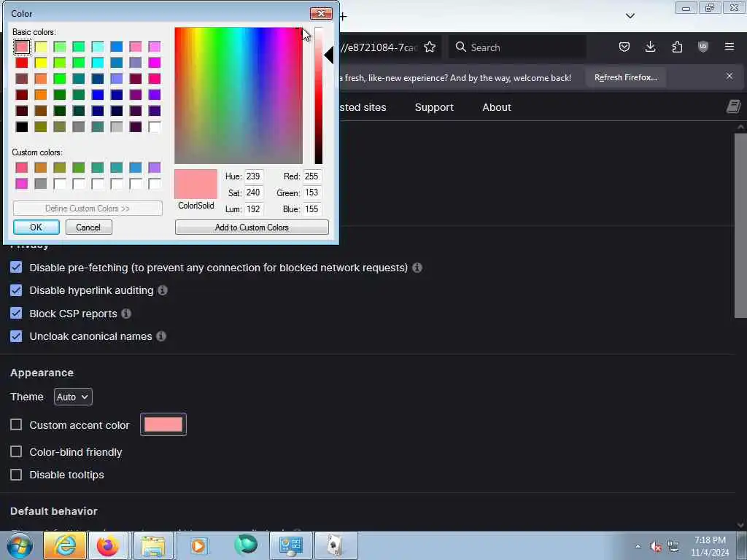Launch Internet Explorer from the taskbar
Image resolution: width=747 pixels, height=560 pixels.
tap(65, 545)
